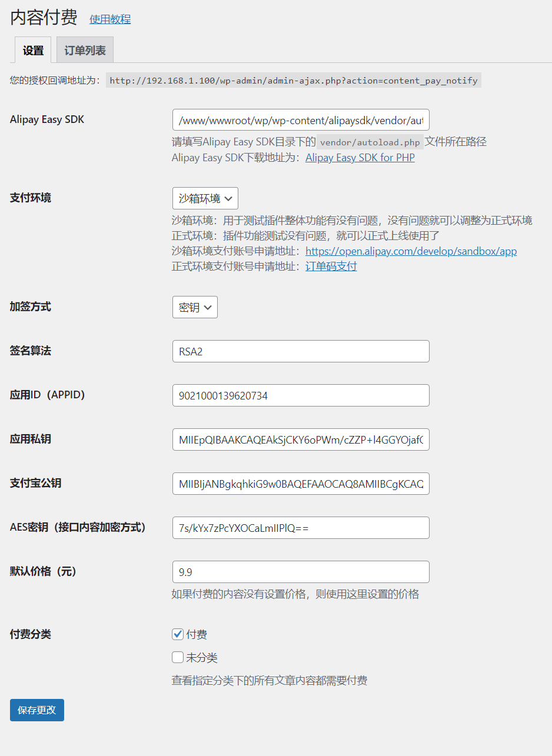
Task: Switch to the 设置 tab
Action: pos(33,50)
